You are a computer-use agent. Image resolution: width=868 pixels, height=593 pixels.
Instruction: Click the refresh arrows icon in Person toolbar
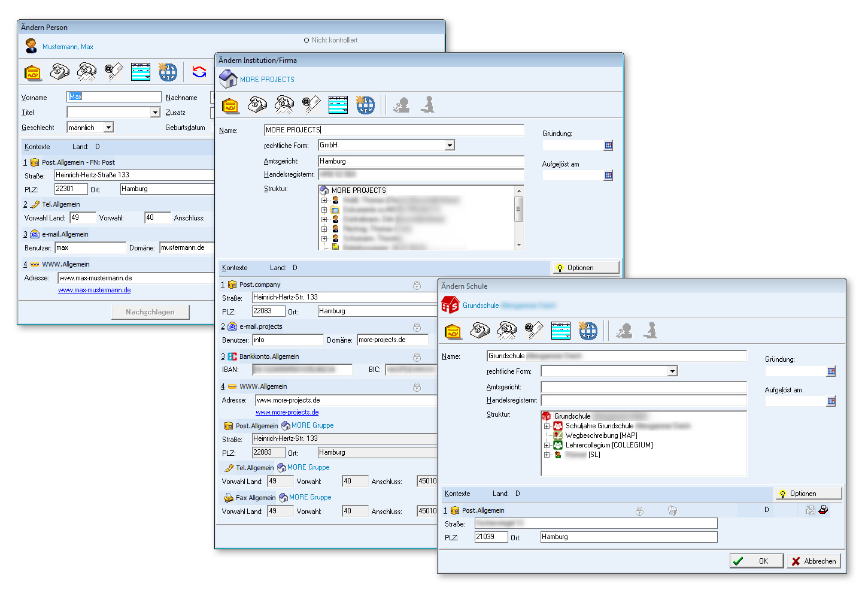(199, 72)
